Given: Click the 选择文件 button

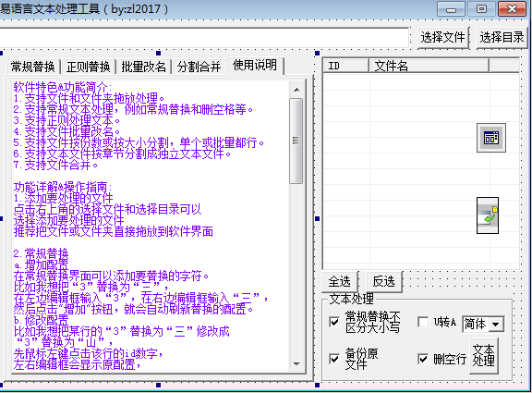Looking at the screenshot, I should click(x=443, y=37).
